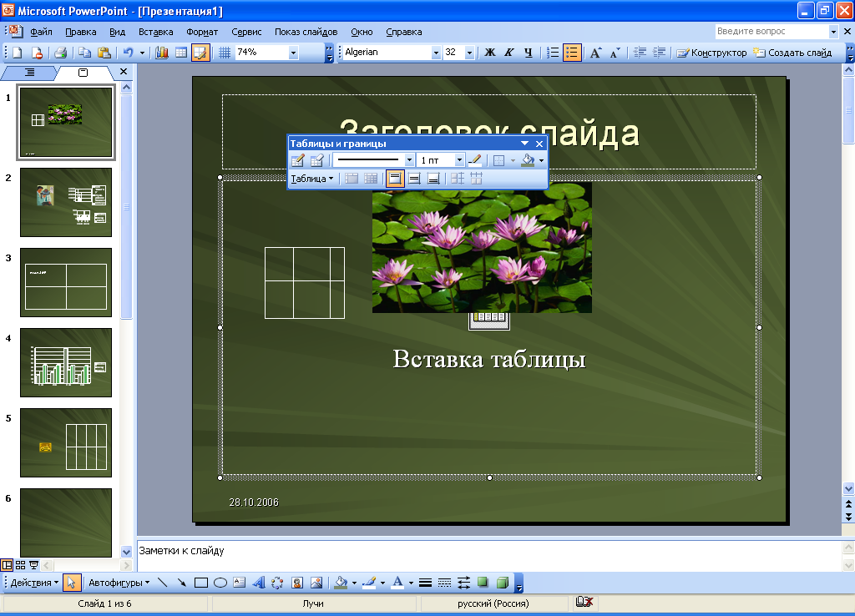The width and height of the screenshot is (855, 616).
Task: Insert a table via toolbar icon
Action: 181,53
